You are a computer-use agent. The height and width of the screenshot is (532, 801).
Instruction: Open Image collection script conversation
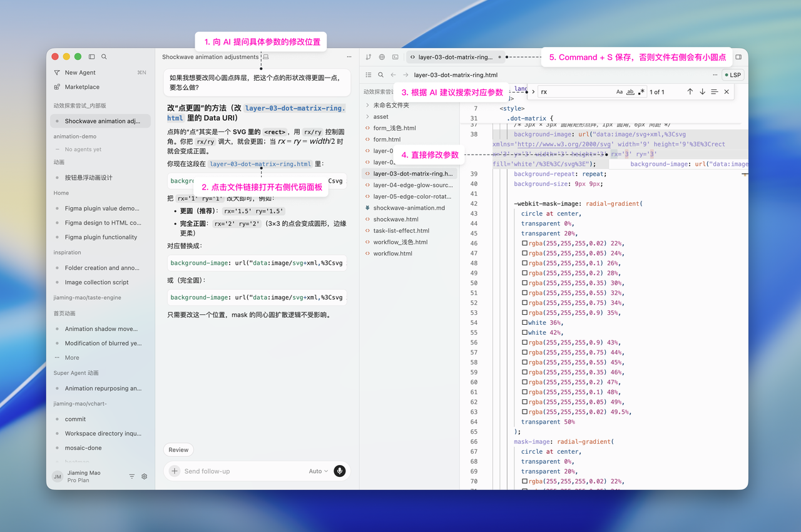tap(101, 282)
